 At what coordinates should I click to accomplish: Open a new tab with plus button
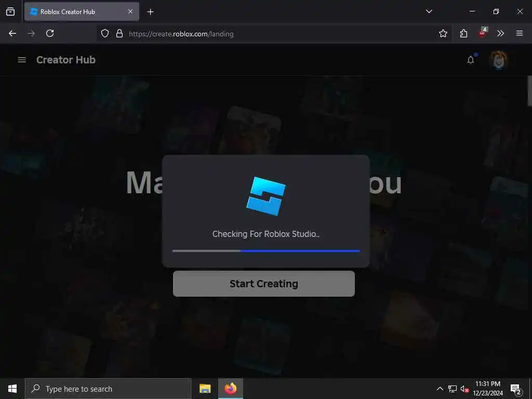[150, 12]
